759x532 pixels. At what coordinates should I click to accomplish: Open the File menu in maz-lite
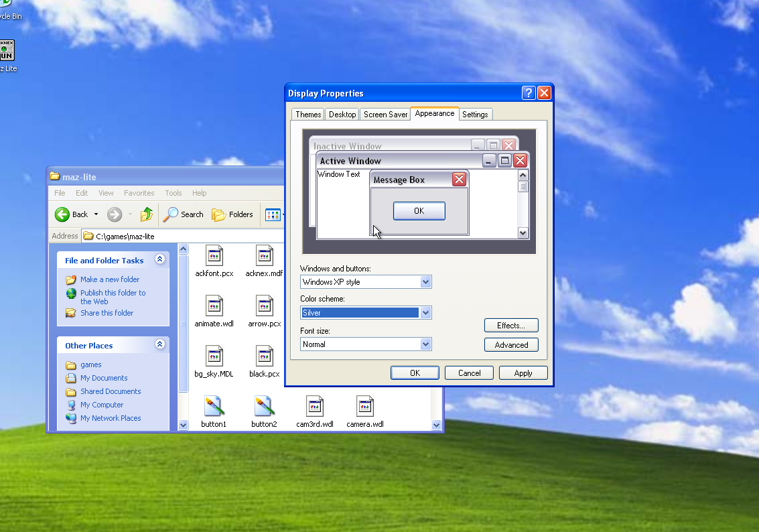point(60,193)
